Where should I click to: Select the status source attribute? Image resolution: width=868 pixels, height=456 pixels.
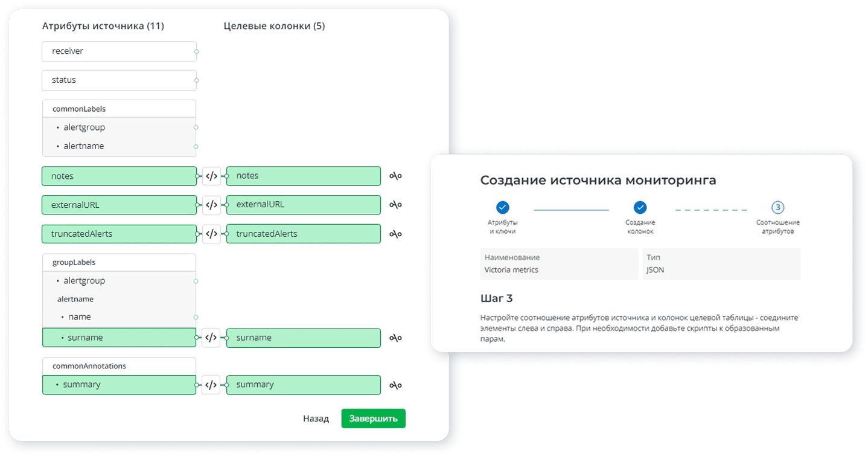[119, 80]
